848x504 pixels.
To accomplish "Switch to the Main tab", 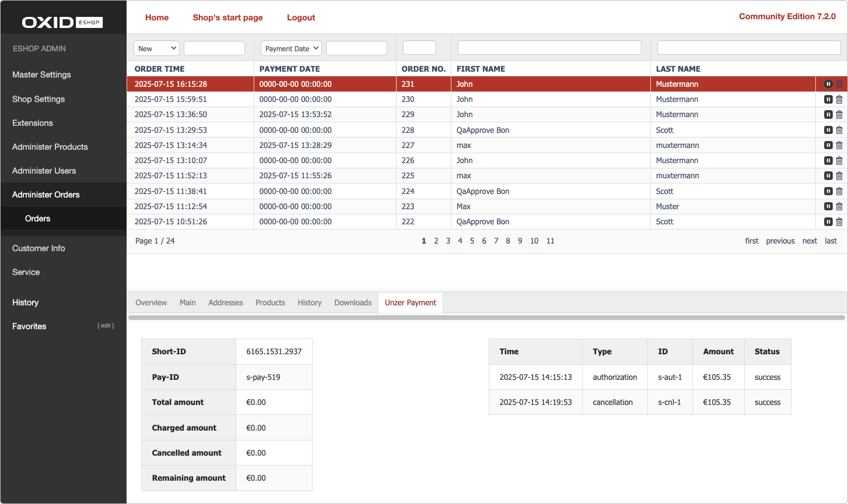I will pos(188,302).
